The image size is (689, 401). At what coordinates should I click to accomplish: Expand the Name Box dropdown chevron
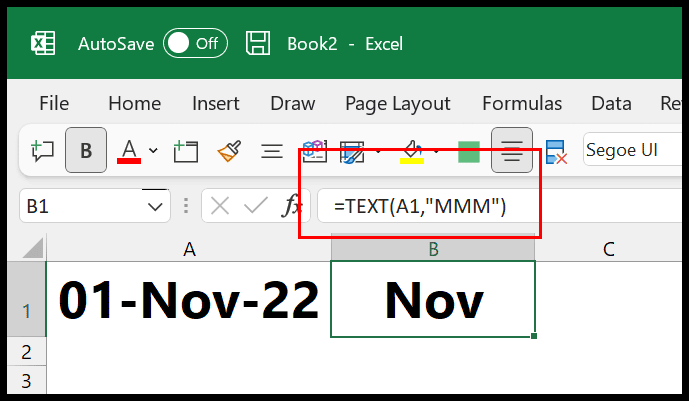point(155,206)
